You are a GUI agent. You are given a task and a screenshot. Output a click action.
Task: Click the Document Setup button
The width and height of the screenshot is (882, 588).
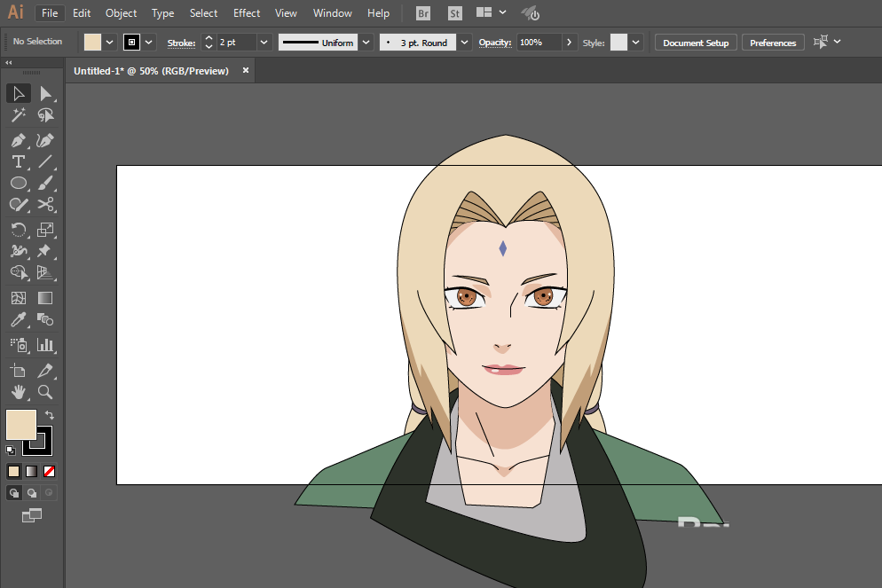tap(696, 43)
